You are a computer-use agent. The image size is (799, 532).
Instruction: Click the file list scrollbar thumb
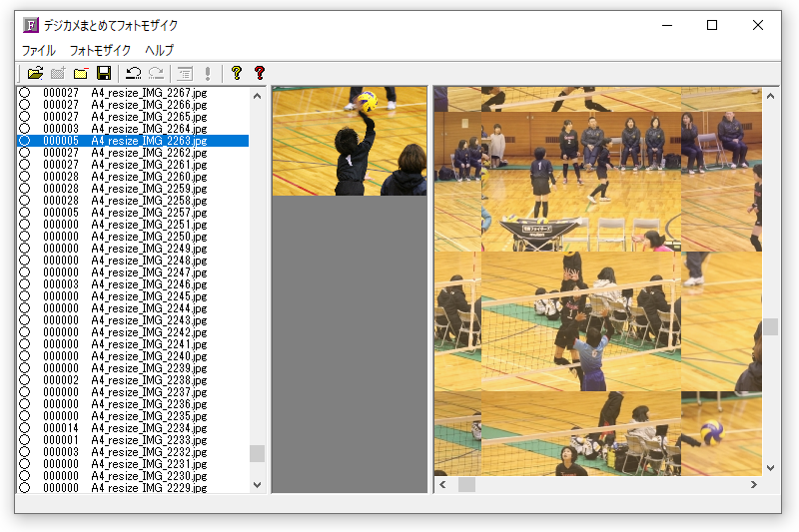point(258,453)
